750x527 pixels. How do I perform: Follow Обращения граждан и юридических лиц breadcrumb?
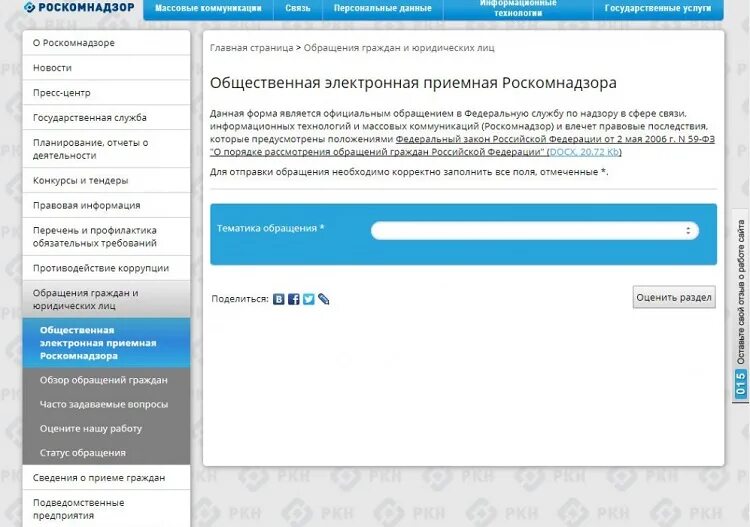[x=399, y=48]
